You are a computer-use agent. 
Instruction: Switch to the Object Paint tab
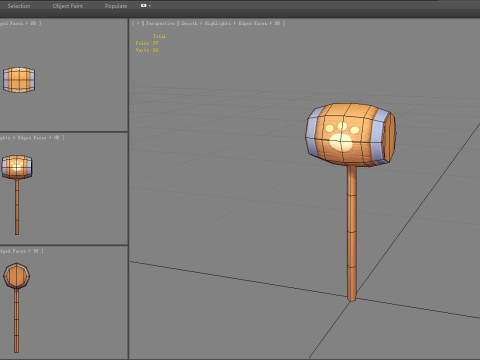(68, 6)
